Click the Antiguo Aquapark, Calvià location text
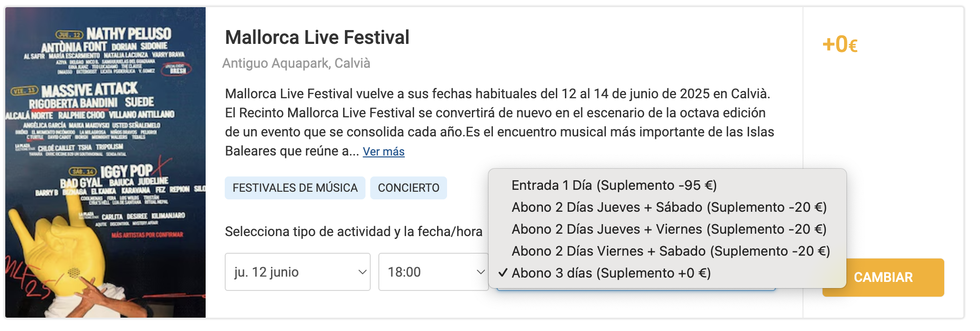The height and width of the screenshot is (331, 980). [296, 63]
